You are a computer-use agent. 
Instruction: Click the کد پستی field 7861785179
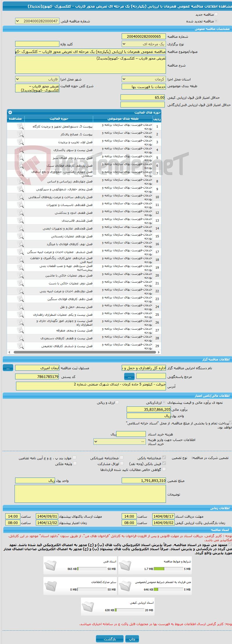pos(37,376)
